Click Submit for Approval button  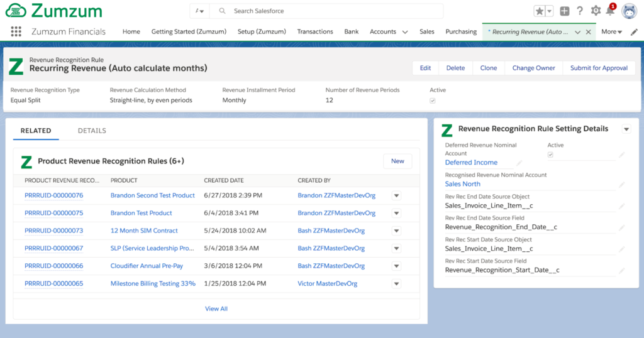(599, 68)
